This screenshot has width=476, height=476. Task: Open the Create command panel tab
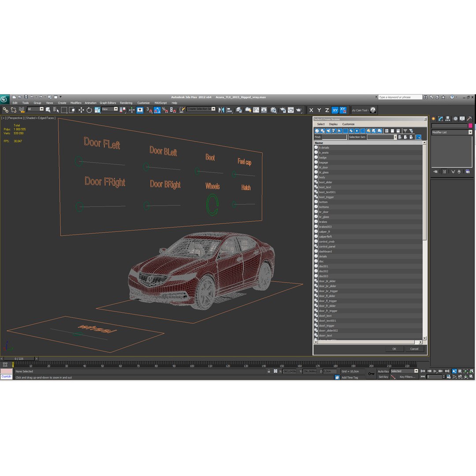coord(434,119)
